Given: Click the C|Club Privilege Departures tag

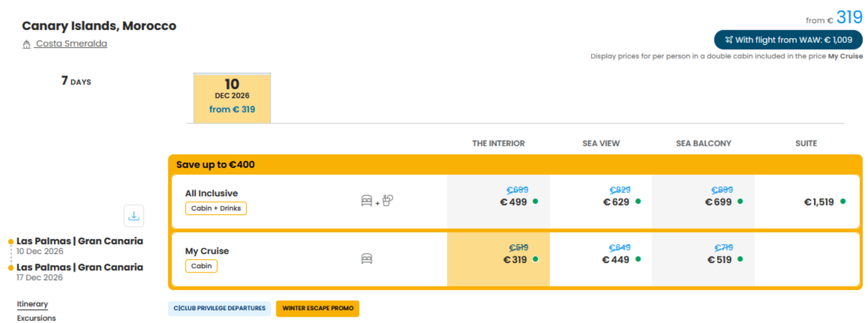Looking at the screenshot, I should click(219, 308).
